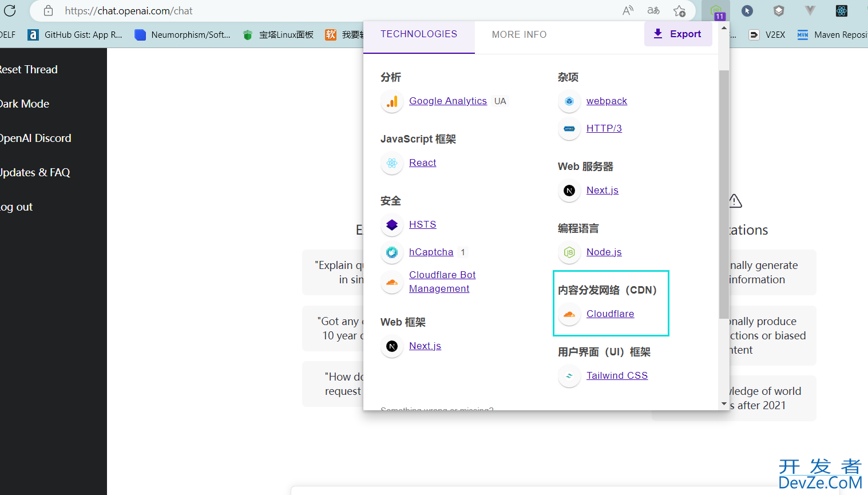Switch to the TECHNOLOGIES tab

coord(419,34)
